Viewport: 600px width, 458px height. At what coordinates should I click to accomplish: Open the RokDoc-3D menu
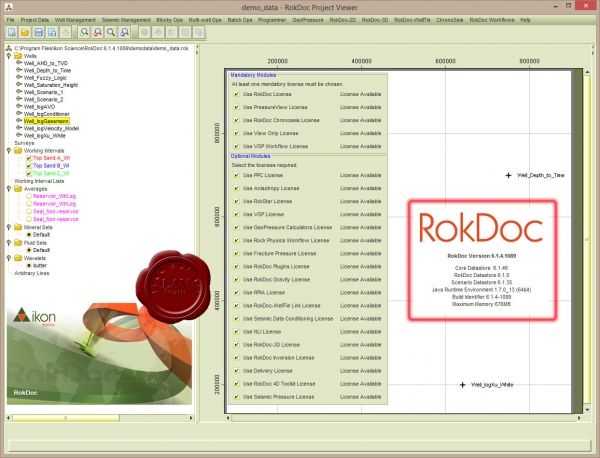[x=375, y=20]
